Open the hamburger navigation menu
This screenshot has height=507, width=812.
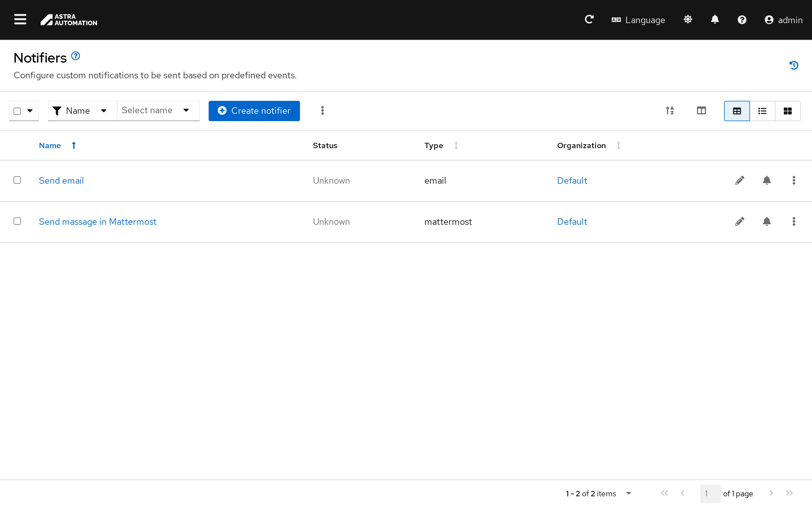click(x=20, y=19)
